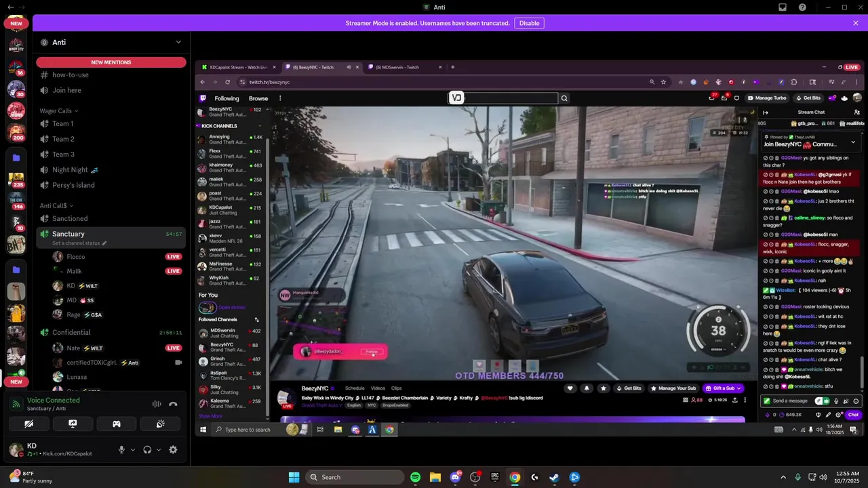Click the Get Bits button under the stream
The height and width of the screenshot is (488, 868).
tap(629, 388)
